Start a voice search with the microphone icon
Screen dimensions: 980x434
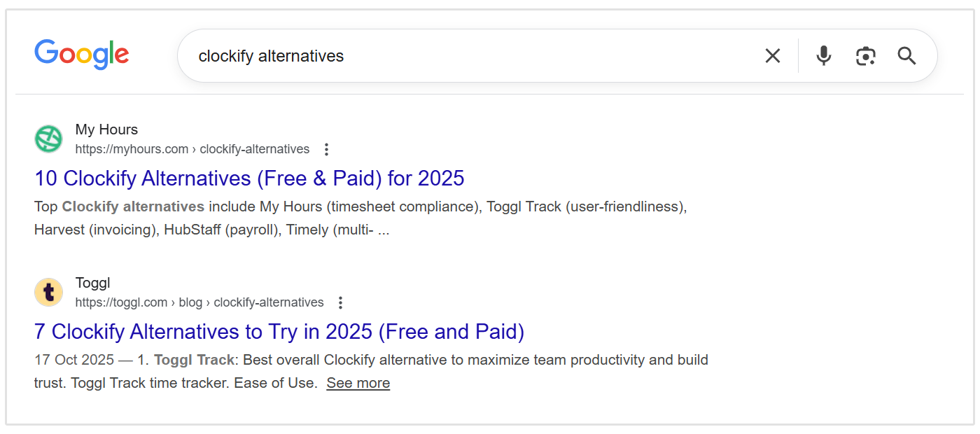pos(823,55)
